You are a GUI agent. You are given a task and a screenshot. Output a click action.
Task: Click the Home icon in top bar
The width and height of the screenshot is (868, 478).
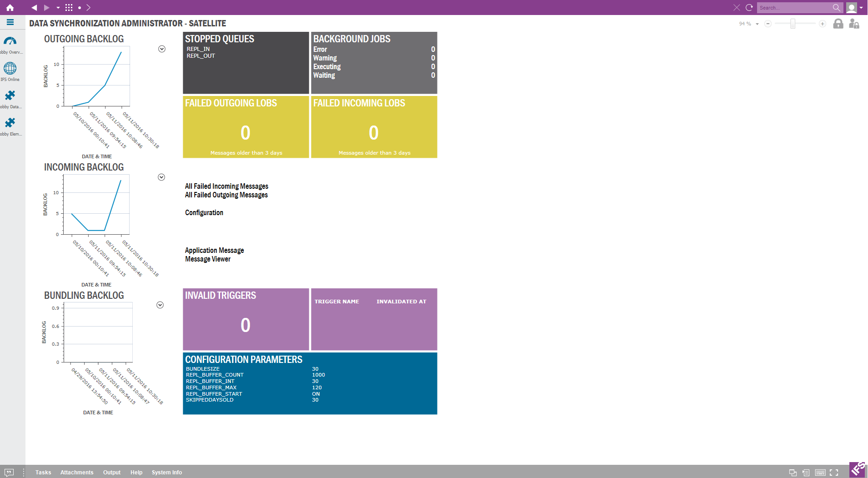click(10, 8)
